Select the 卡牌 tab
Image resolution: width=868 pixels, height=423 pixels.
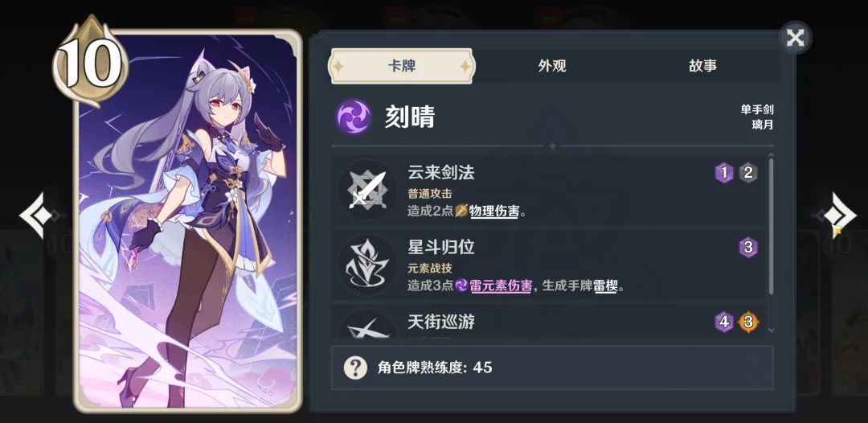(401, 66)
